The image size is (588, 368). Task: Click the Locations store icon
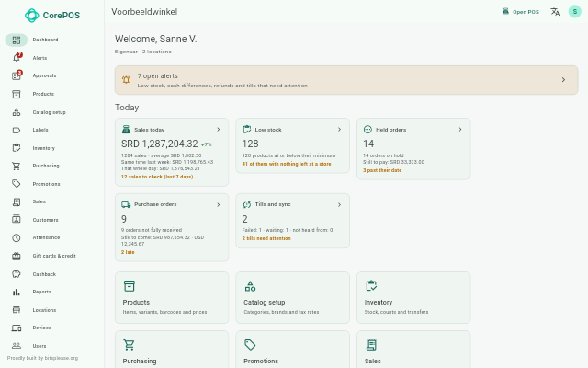pos(17,310)
